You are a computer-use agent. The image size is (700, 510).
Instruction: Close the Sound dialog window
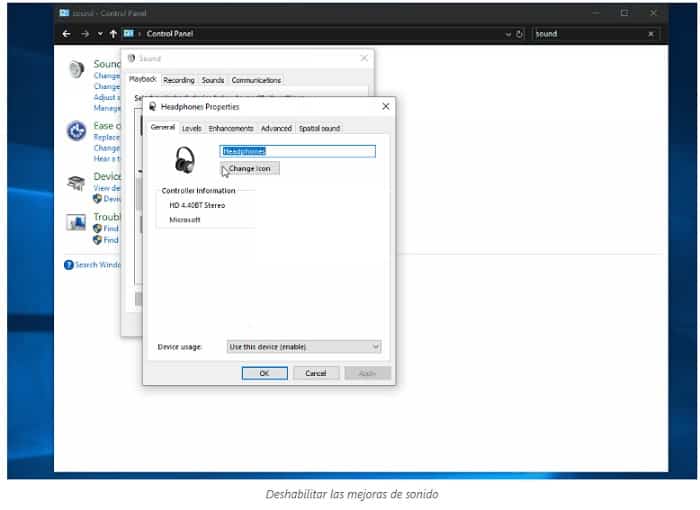point(364,58)
